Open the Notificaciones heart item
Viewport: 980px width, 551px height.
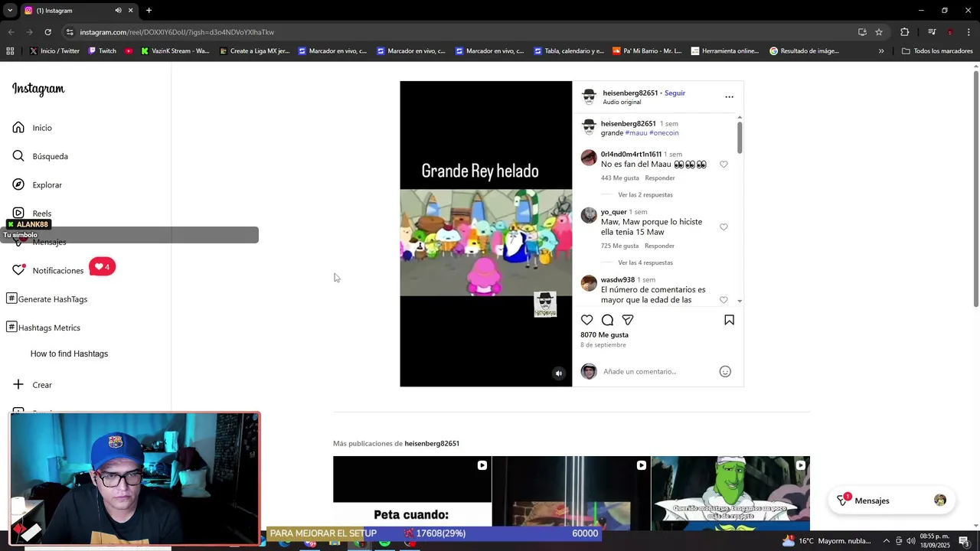(x=47, y=270)
